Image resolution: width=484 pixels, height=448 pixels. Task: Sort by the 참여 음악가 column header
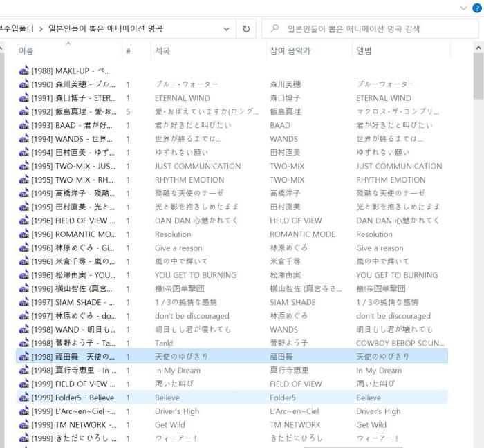point(290,50)
